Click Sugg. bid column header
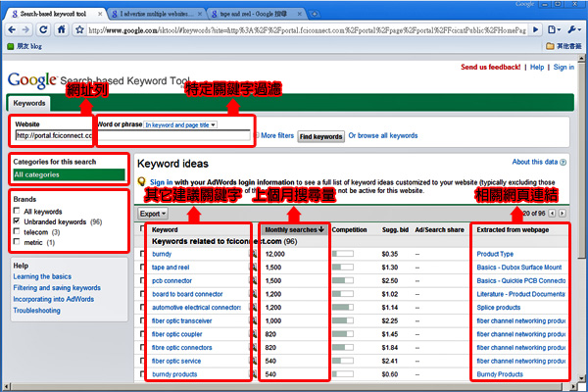The height and width of the screenshot is (392, 588). [395, 229]
